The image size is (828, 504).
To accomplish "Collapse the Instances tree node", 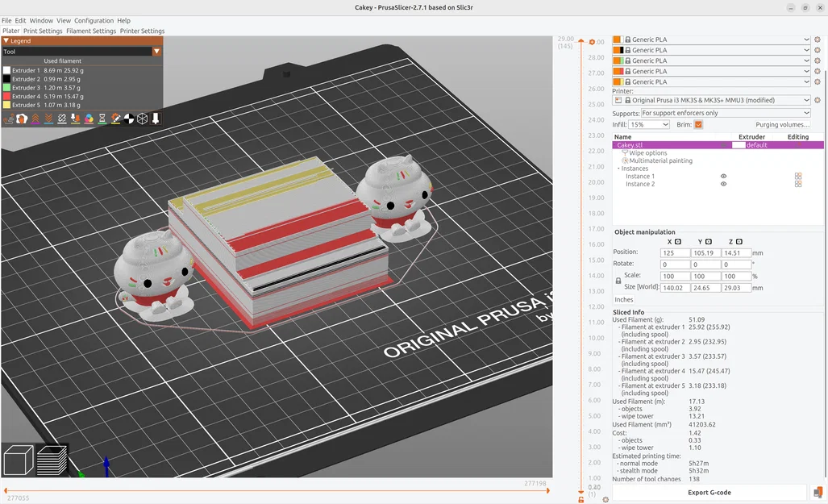I will 618,169.
